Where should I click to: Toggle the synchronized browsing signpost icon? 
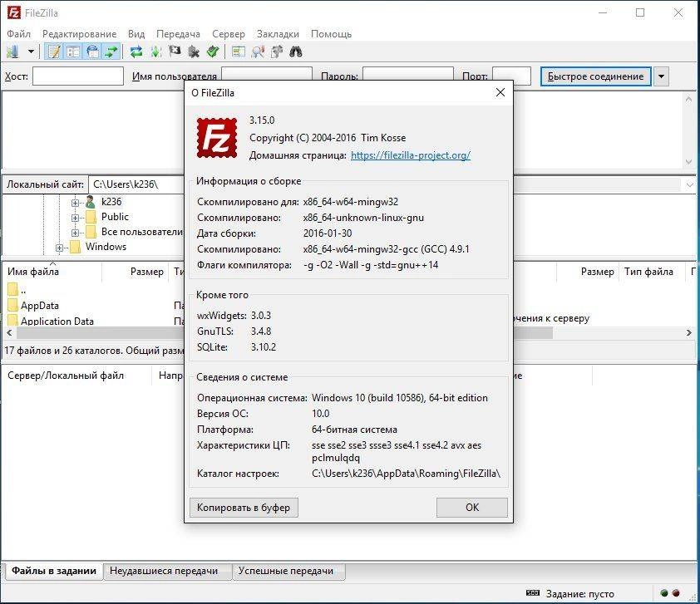pos(277,52)
